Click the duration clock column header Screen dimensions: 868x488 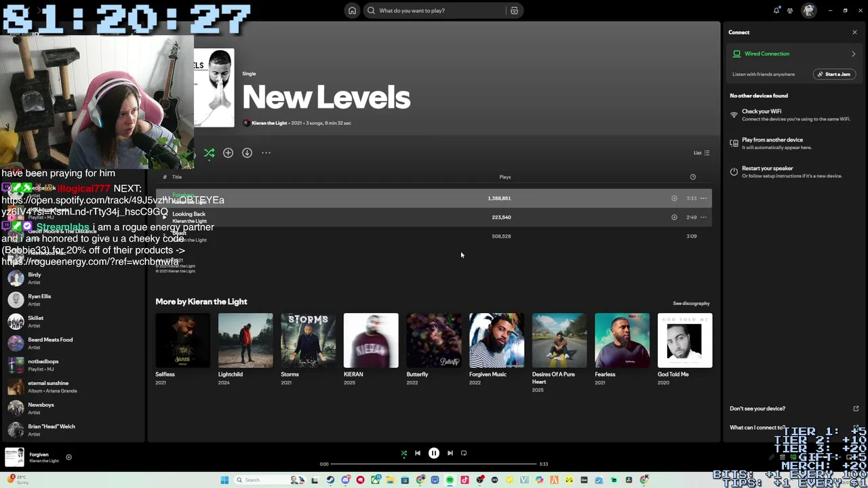click(x=692, y=177)
